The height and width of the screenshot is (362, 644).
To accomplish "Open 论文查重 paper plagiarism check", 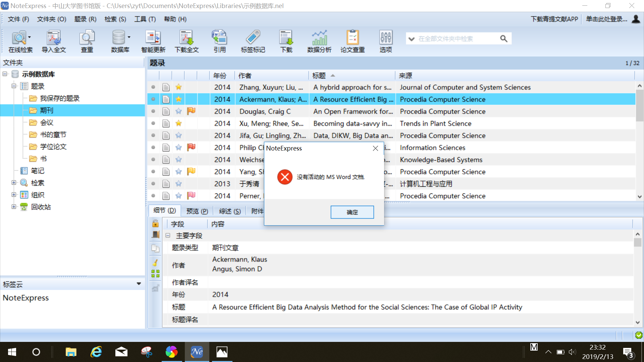I will [x=353, y=41].
